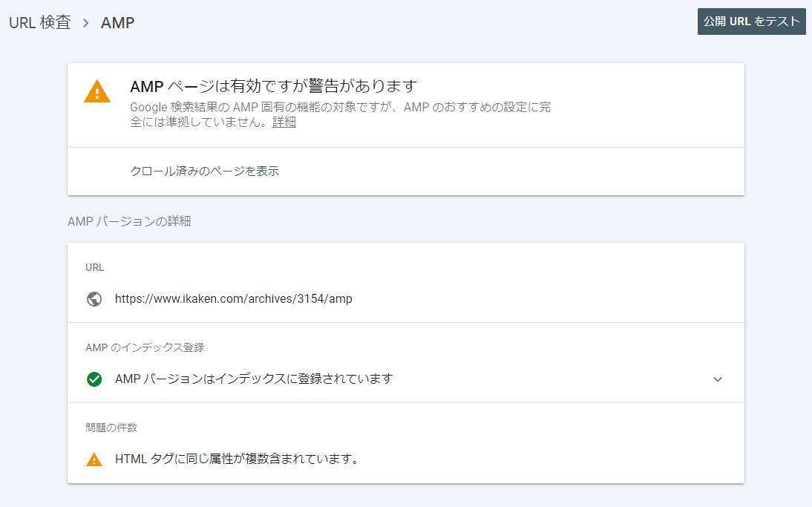Expand the AMP index registration chevron
The width and height of the screenshot is (812, 507).
pyautogui.click(x=718, y=379)
